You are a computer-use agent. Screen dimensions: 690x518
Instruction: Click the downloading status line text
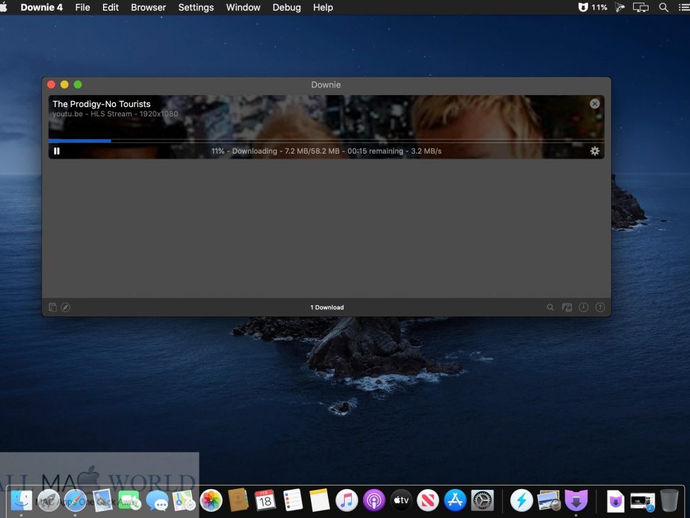click(x=326, y=151)
